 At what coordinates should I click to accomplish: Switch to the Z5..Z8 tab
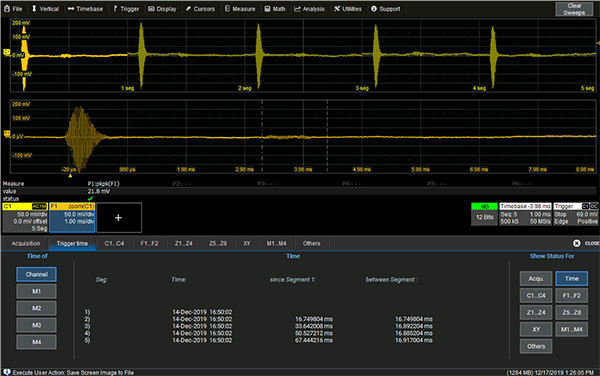(x=218, y=244)
